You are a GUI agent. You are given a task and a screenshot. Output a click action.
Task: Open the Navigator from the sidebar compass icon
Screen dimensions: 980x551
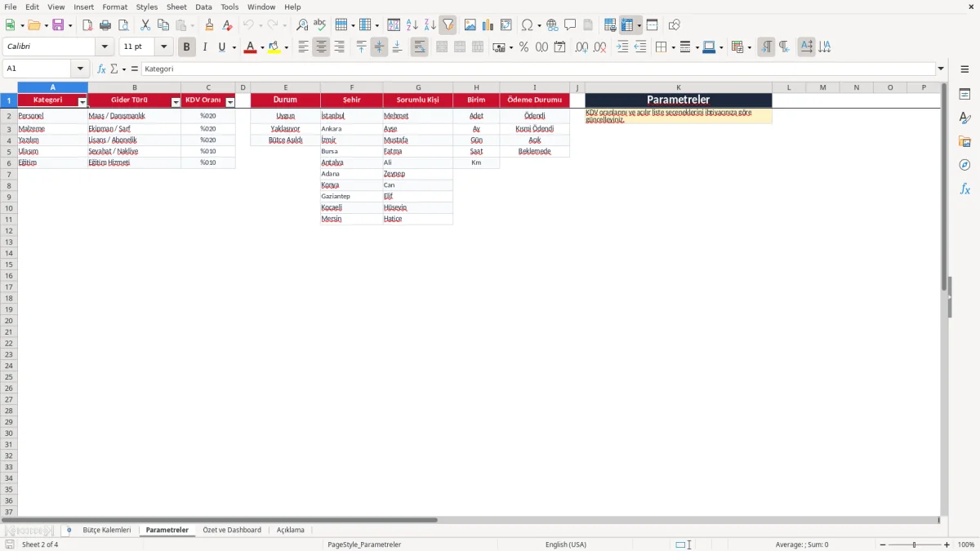[x=964, y=165]
